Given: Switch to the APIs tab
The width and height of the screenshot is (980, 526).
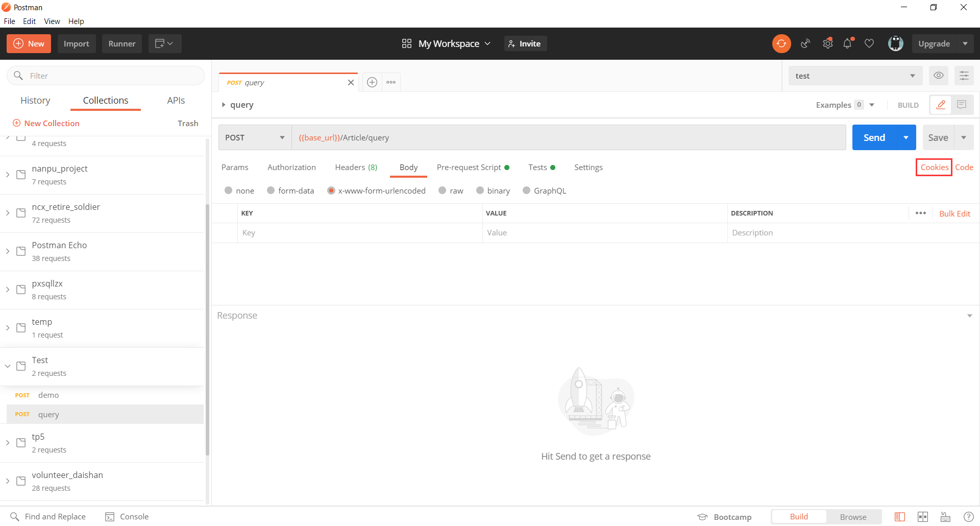Looking at the screenshot, I should pos(176,100).
